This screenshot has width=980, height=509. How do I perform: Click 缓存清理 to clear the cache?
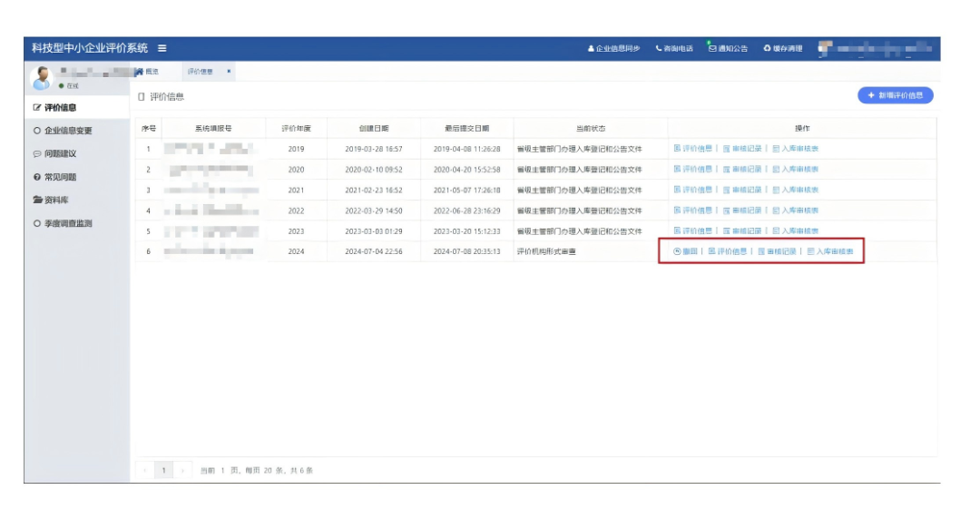coord(782,48)
